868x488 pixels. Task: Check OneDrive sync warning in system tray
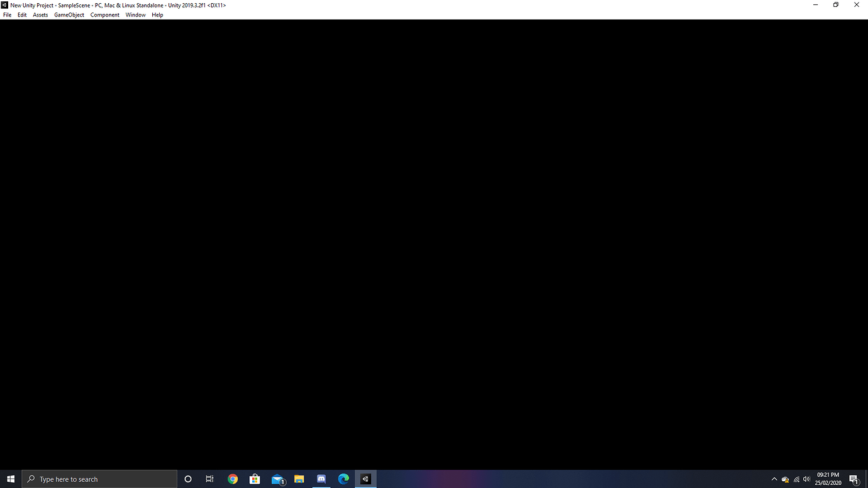(785, 479)
